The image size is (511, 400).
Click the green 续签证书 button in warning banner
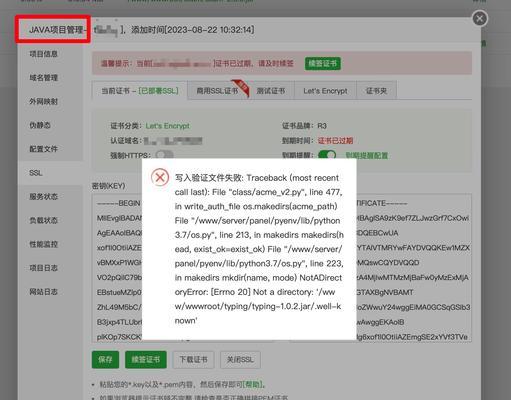[323, 63]
